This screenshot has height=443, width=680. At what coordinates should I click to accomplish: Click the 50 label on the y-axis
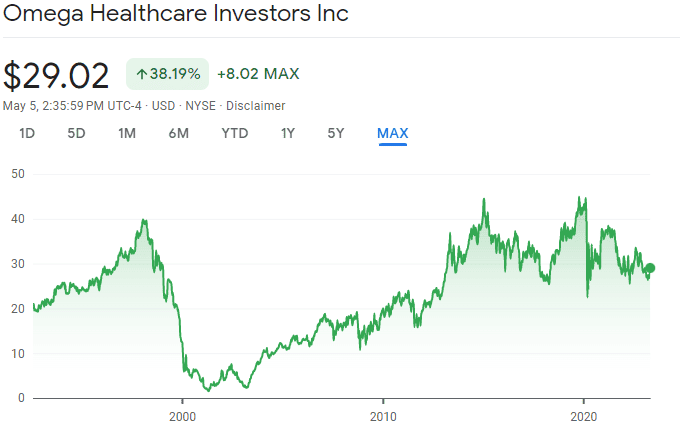point(17,174)
